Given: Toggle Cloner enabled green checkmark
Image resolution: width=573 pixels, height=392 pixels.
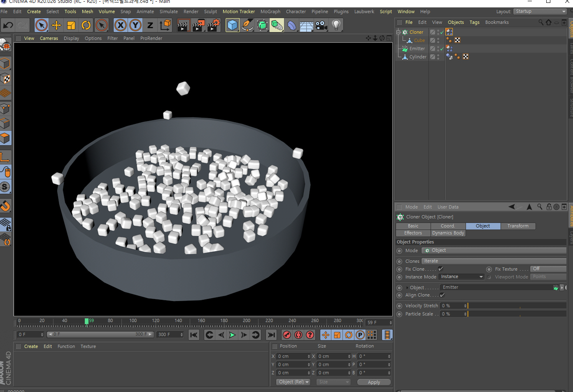Looking at the screenshot, I should (442, 32).
